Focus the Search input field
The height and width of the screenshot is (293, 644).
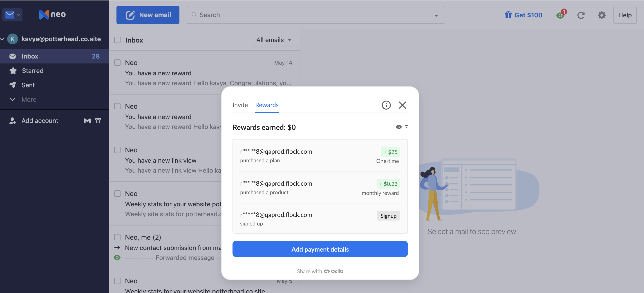click(x=307, y=15)
